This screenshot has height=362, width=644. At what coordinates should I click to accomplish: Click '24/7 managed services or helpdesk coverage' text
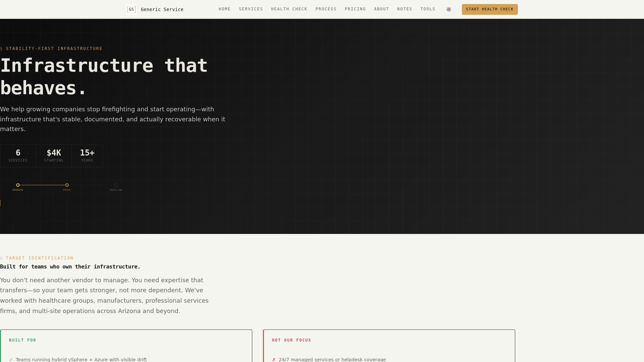(332, 360)
